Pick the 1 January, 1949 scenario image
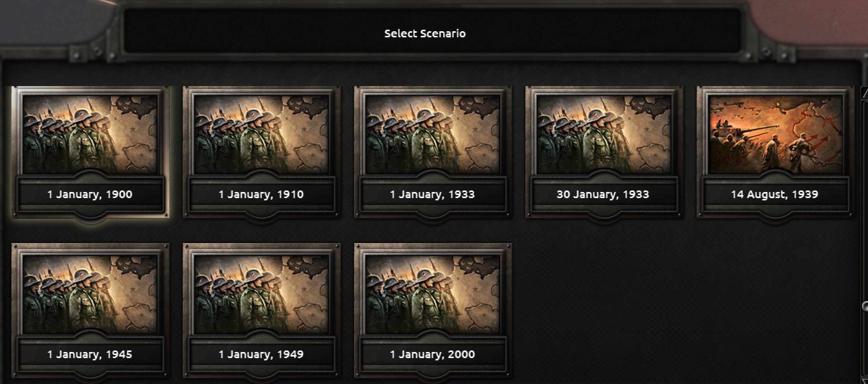The height and width of the screenshot is (384, 868). coord(262,294)
